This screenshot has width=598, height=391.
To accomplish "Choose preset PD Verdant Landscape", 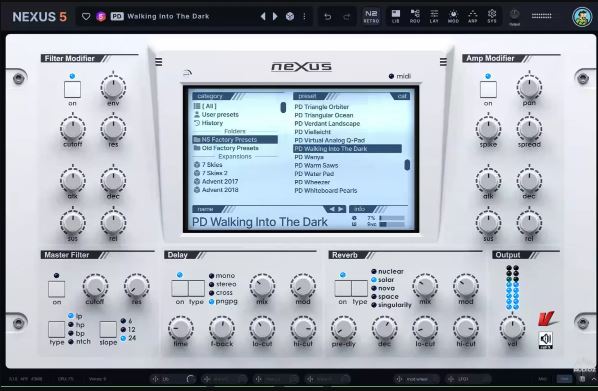I will tap(327, 124).
